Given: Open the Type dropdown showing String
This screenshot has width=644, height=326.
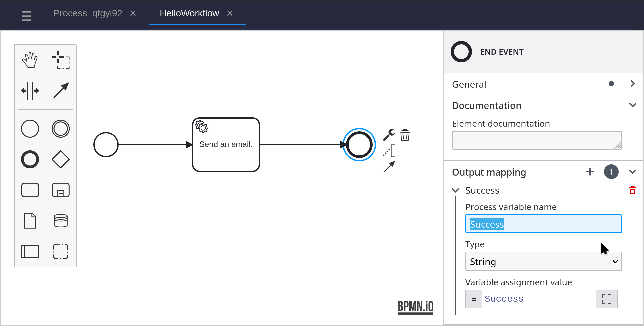Looking at the screenshot, I should (x=543, y=262).
